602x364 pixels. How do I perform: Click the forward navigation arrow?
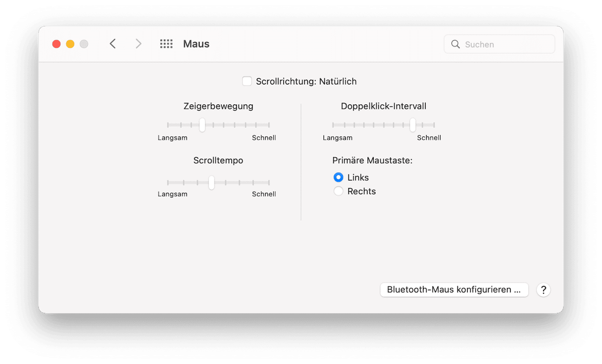pyautogui.click(x=139, y=44)
